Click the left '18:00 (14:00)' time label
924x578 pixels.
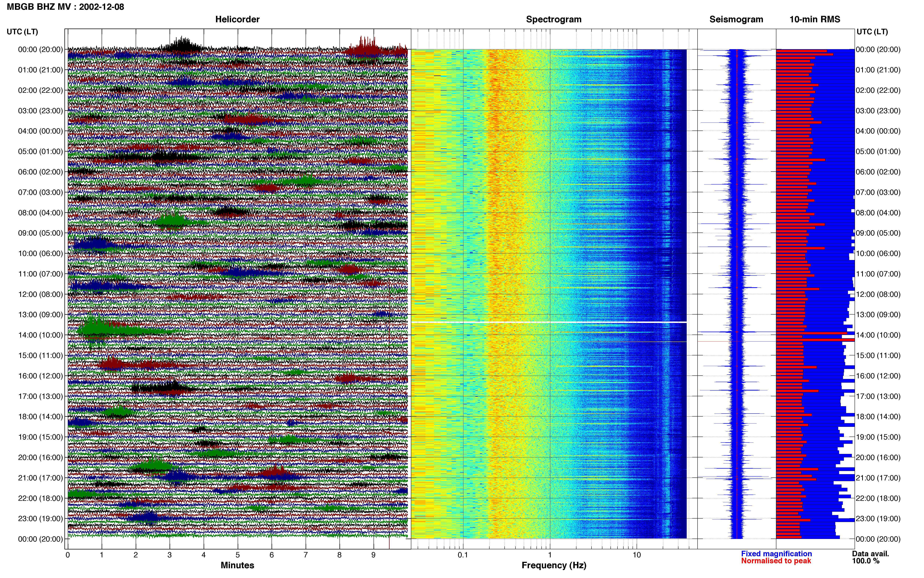(41, 417)
